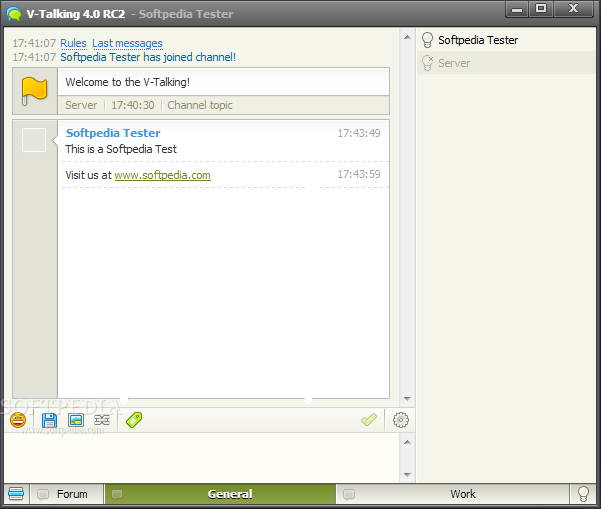This screenshot has width=601, height=509.
Task: Switch to the Work channel tab
Action: 453,494
